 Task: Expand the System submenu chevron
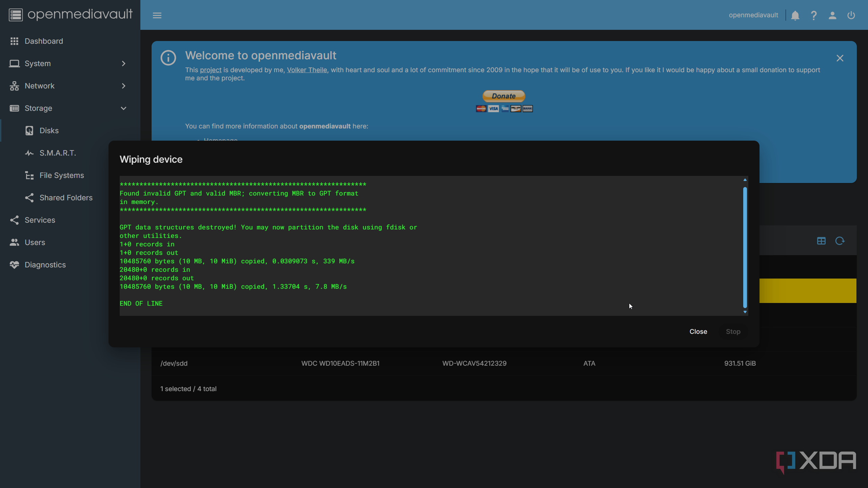(x=123, y=63)
